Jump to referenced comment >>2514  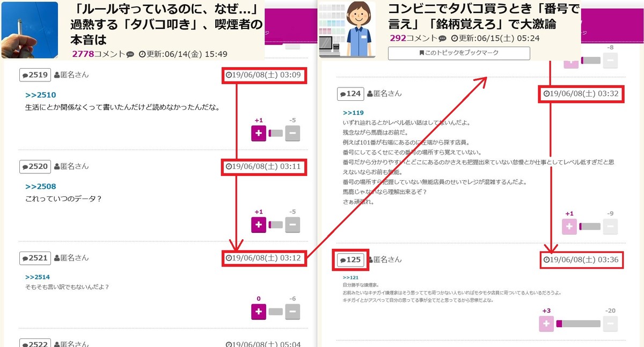(37, 277)
